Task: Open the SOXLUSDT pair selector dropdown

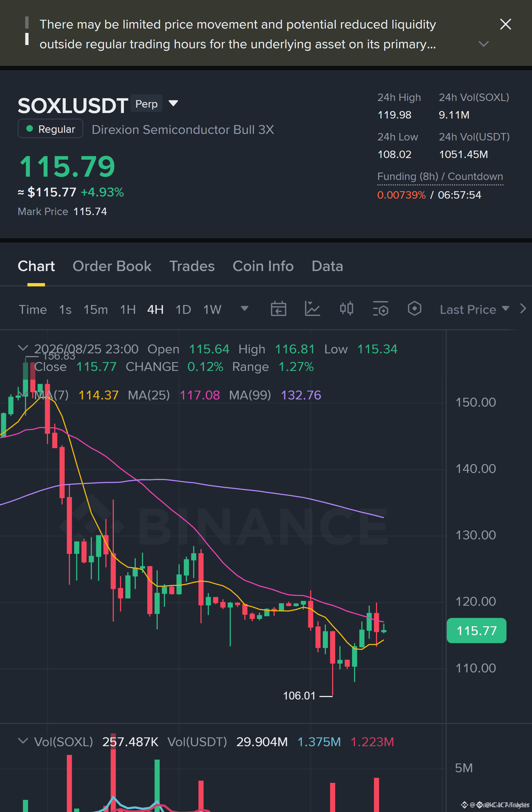Action: click(x=173, y=103)
